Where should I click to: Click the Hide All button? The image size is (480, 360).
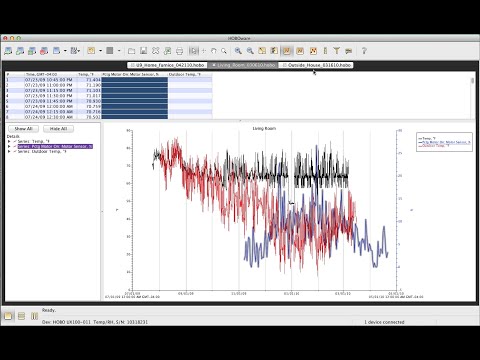click(x=58, y=129)
